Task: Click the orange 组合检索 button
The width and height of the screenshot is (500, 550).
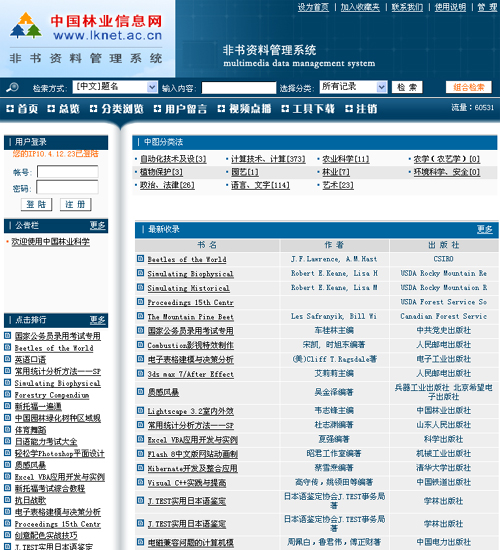Action: point(469,87)
